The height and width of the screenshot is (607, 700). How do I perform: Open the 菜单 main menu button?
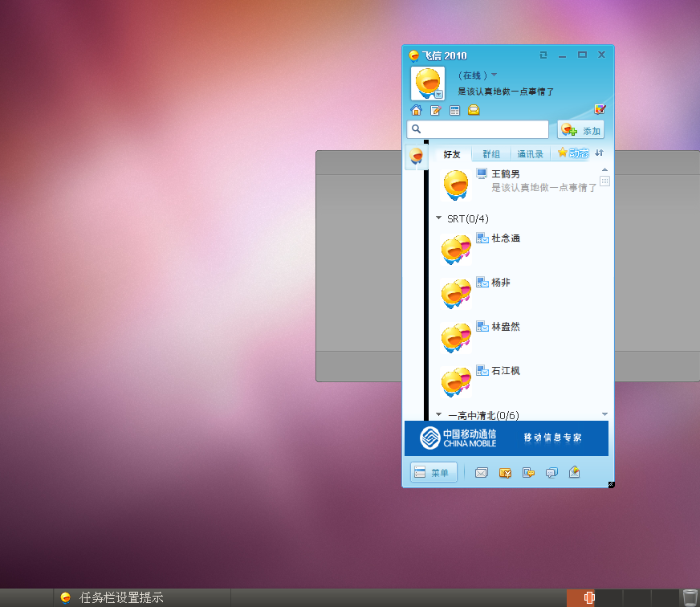433,473
